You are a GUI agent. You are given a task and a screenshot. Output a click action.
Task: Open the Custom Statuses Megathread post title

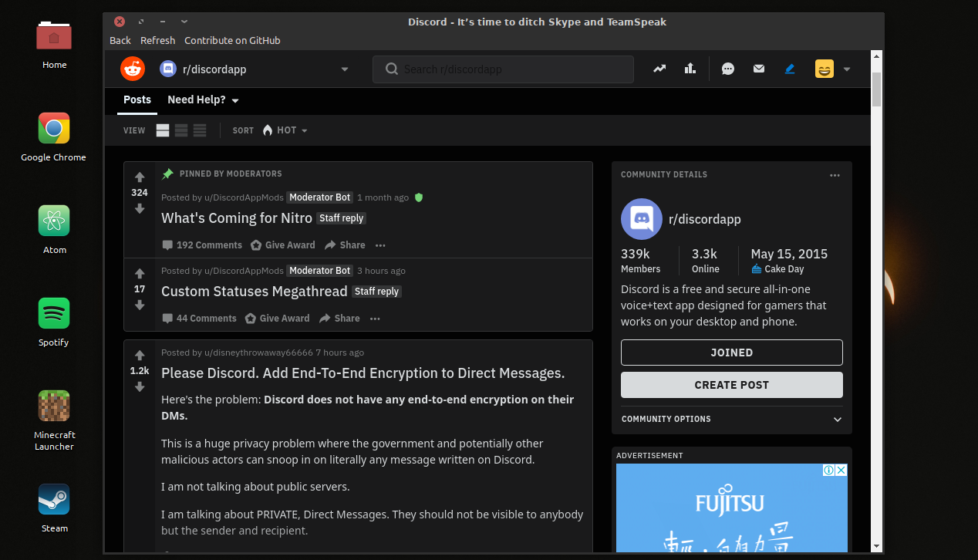tap(255, 292)
